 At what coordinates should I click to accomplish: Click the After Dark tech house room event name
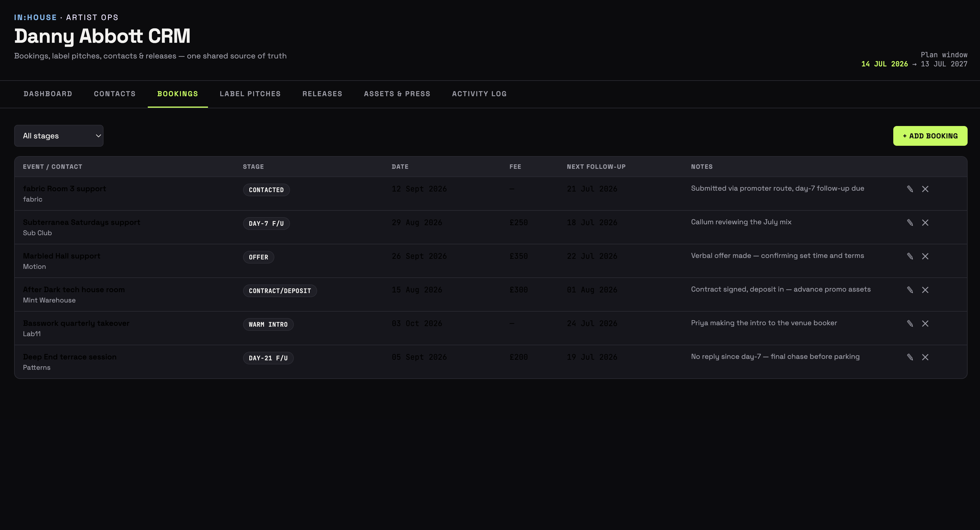coord(74,289)
